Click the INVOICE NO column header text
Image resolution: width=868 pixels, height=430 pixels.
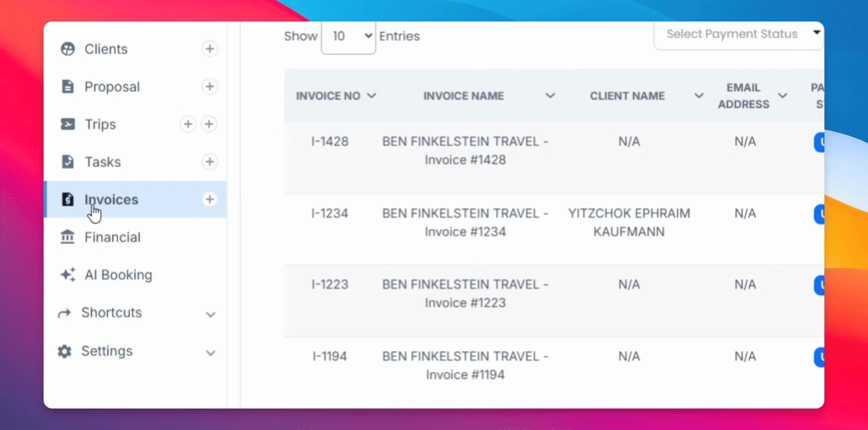coord(328,96)
